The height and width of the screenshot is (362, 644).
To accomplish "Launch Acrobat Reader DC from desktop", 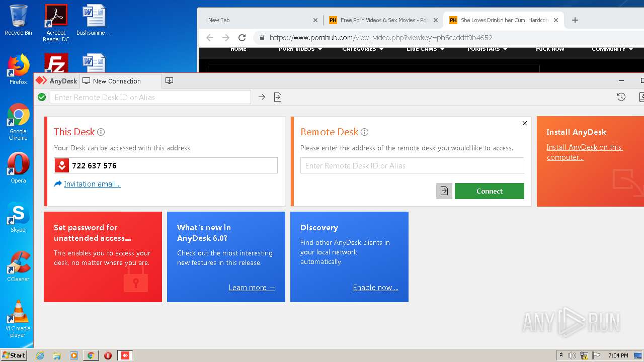I will pyautogui.click(x=56, y=23).
